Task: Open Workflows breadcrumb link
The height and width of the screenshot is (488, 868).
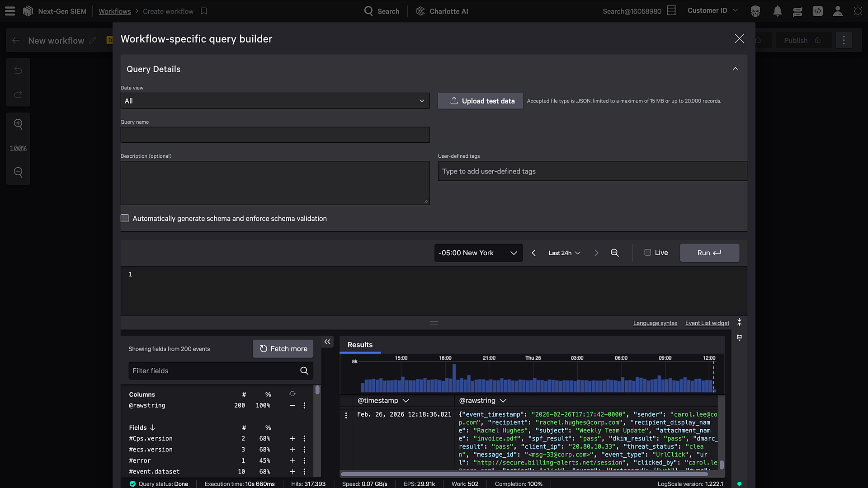Action: click(114, 11)
